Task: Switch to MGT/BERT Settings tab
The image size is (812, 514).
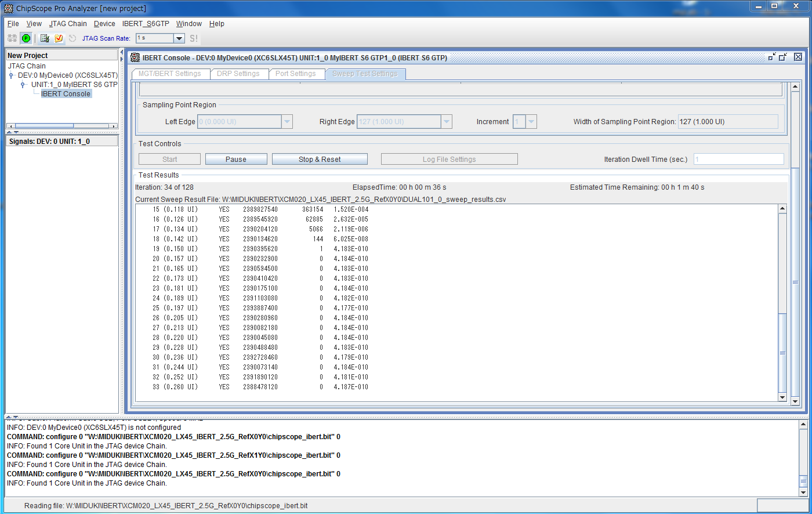Action: (170, 74)
